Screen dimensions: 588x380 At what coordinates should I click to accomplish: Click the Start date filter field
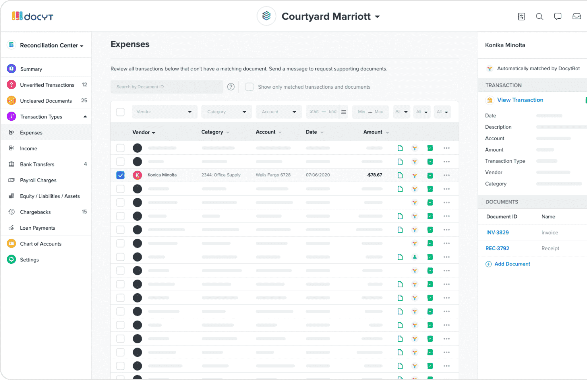click(314, 112)
